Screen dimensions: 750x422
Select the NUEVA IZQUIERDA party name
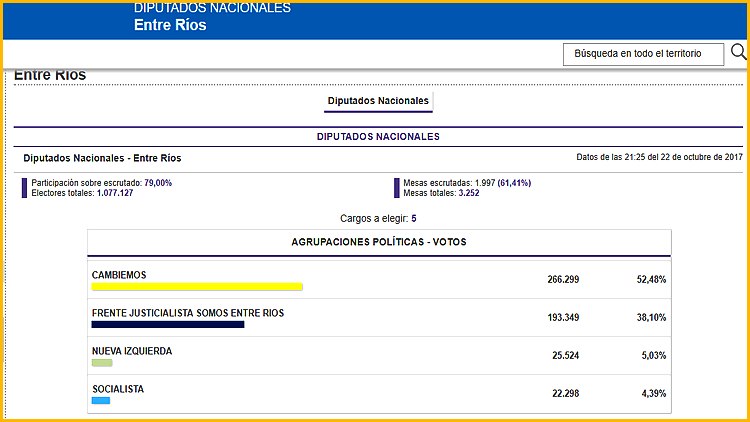(132, 351)
